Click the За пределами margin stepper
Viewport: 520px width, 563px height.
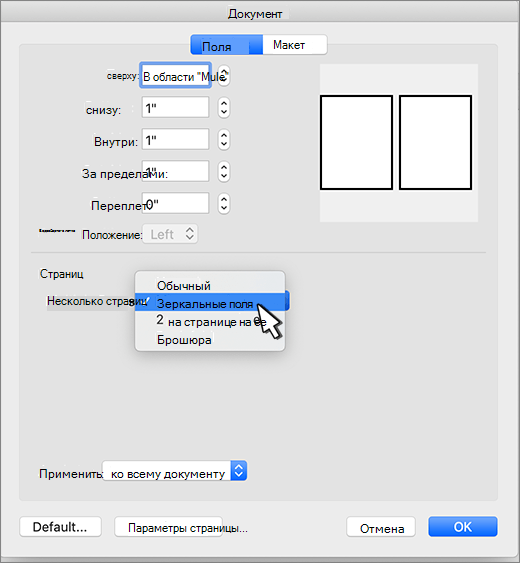224,172
